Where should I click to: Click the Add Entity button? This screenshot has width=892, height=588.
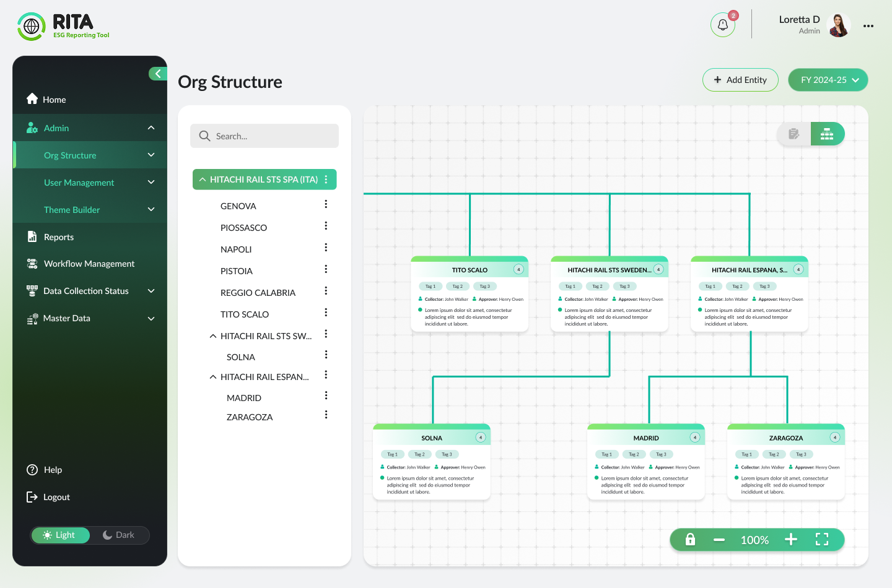[740, 80]
